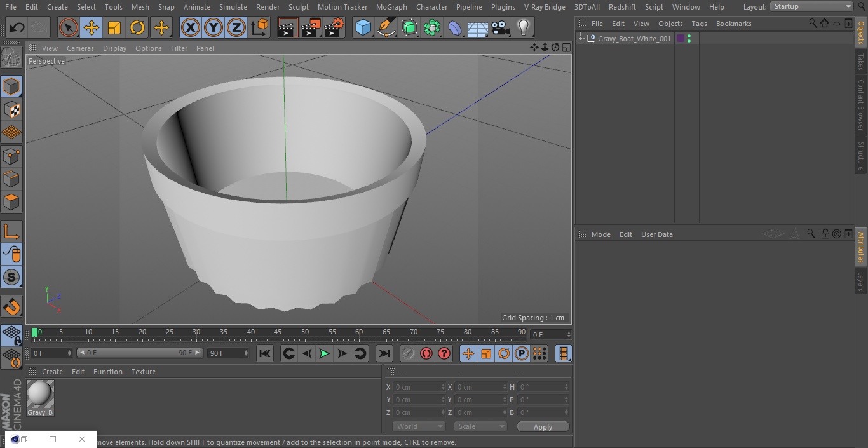Open the MoGraph menu
The image size is (868, 448).
tap(391, 7)
